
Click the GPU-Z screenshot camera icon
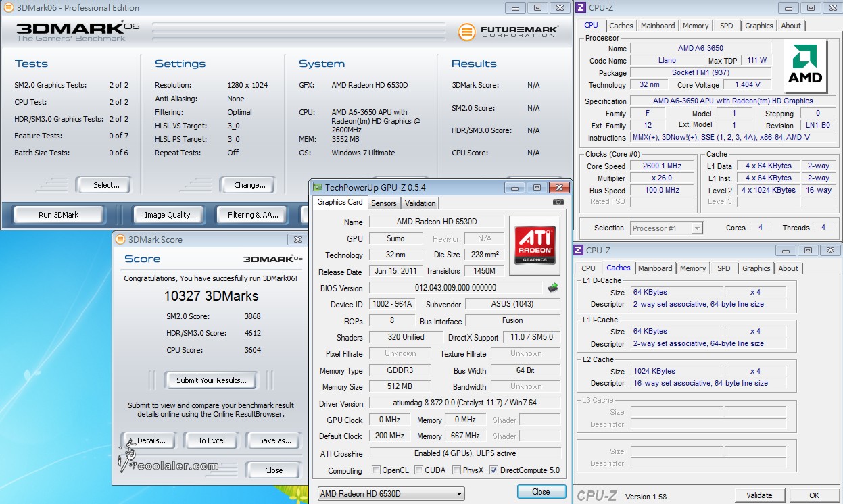[558, 202]
